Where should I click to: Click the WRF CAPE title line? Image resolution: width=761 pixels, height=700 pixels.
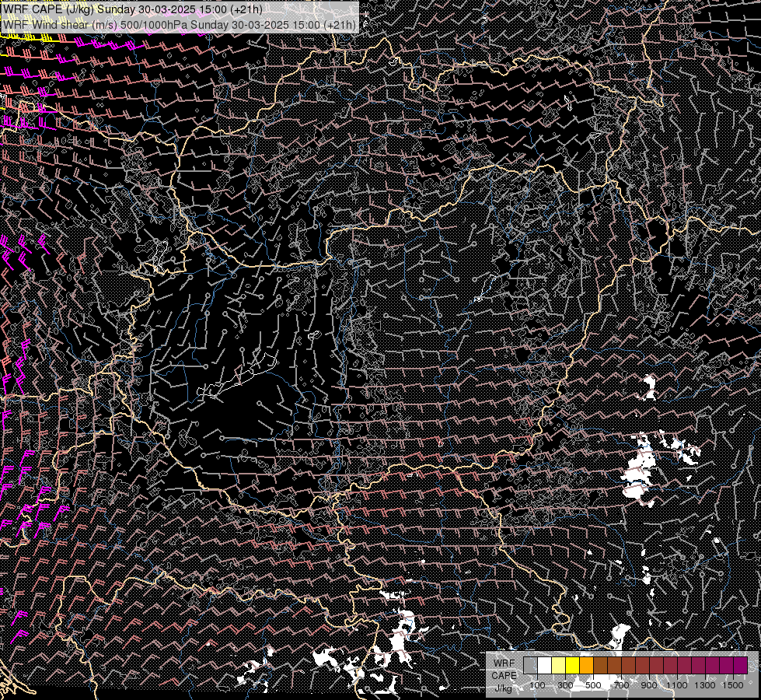pos(132,9)
